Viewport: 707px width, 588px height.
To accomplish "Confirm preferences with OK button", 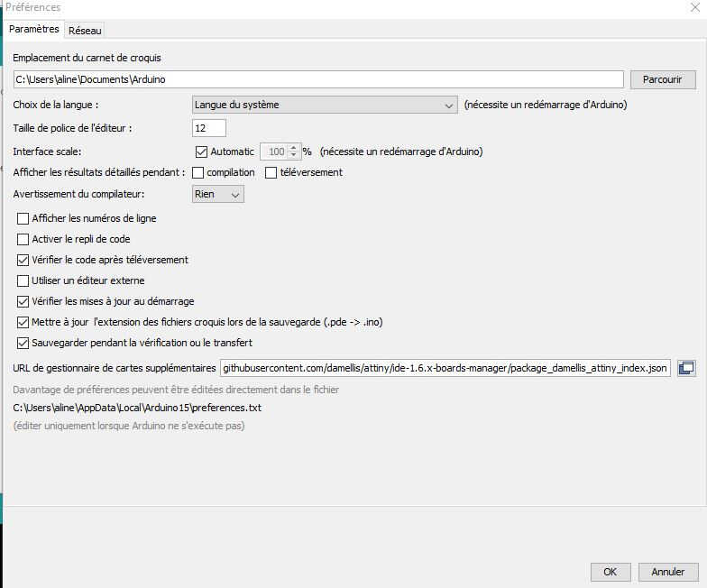I will tap(610, 572).
